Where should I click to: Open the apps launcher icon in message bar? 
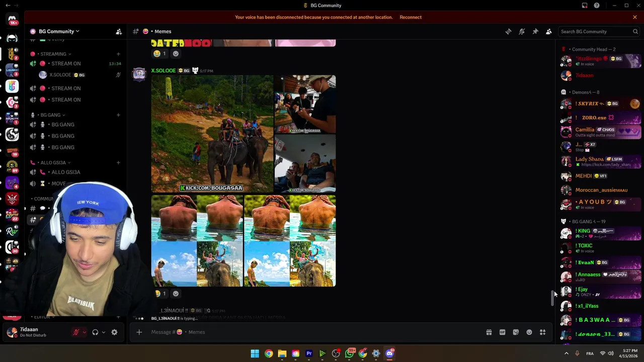pos(542,332)
